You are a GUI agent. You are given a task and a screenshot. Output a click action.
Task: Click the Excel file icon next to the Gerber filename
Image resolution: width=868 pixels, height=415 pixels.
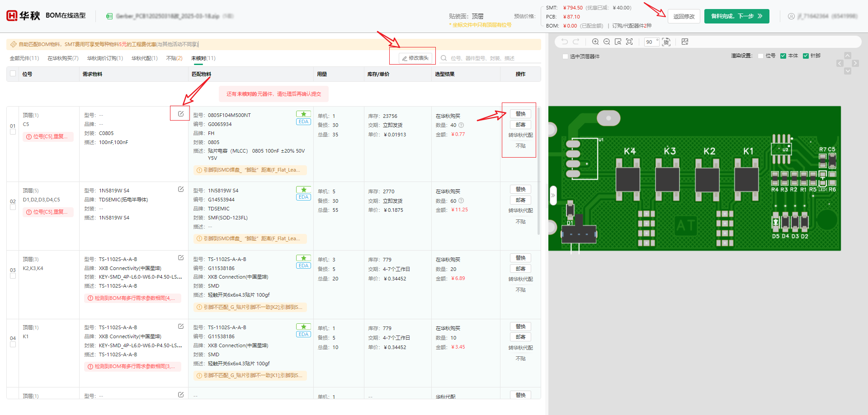click(109, 16)
